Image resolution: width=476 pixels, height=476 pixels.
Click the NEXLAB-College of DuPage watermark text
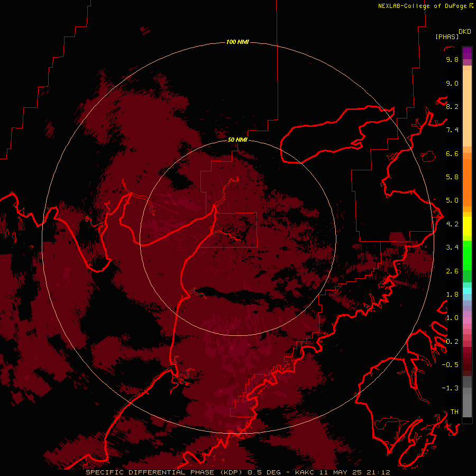423,6
